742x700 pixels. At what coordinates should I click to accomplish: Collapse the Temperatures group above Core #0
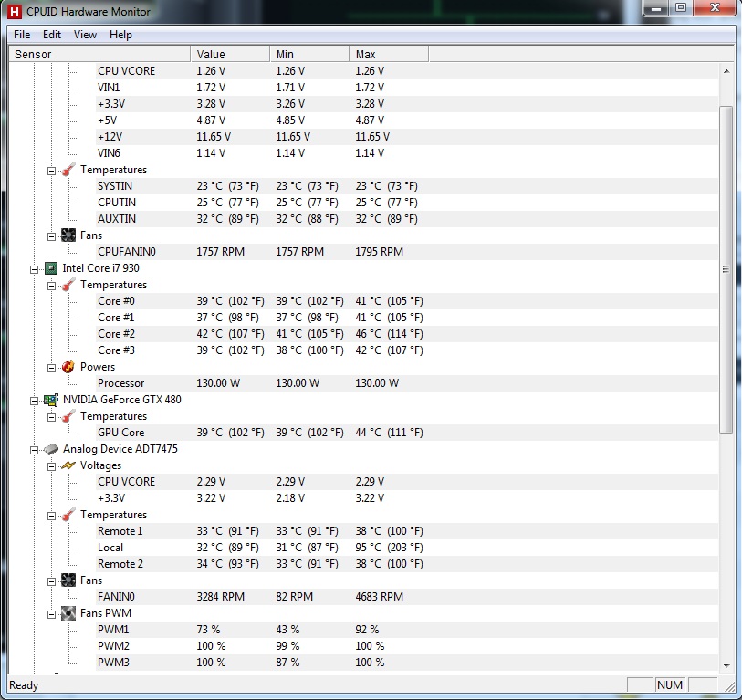coord(52,286)
